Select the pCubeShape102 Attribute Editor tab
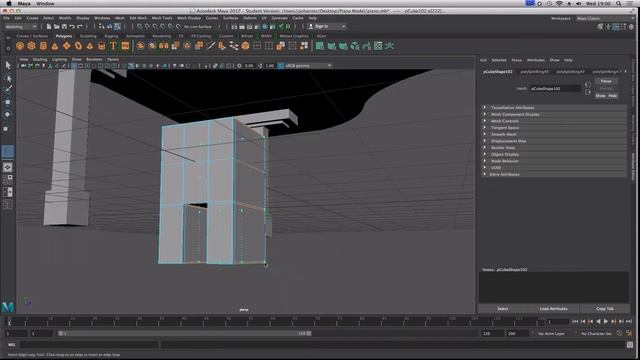Image resolution: width=640 pixels, height=360 pixels. pos(498,72)
